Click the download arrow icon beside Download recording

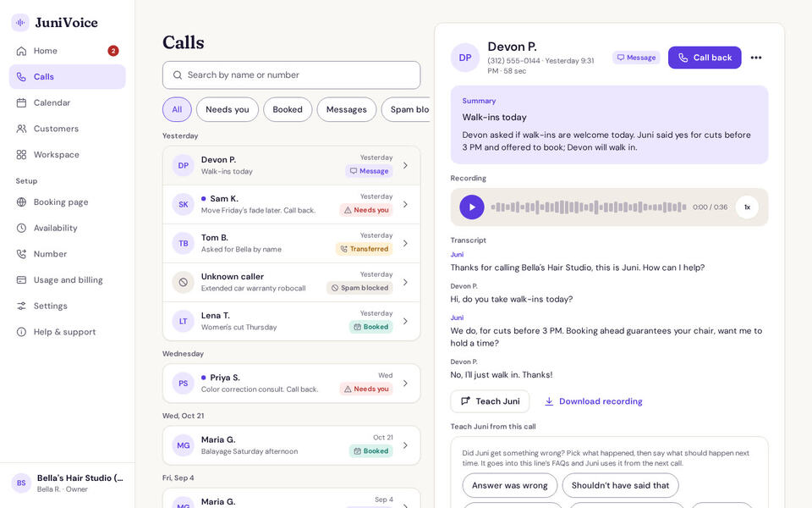(549, 401)
